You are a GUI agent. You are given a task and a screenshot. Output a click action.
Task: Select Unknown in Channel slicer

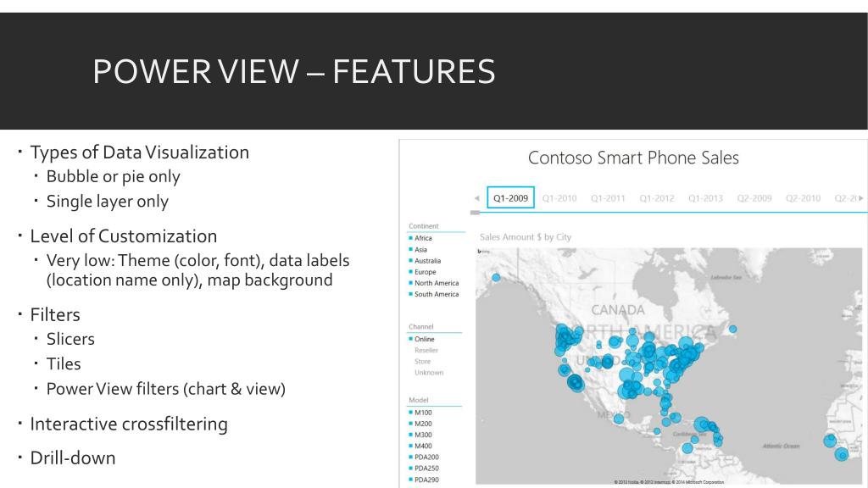click(x=429, y=373)
